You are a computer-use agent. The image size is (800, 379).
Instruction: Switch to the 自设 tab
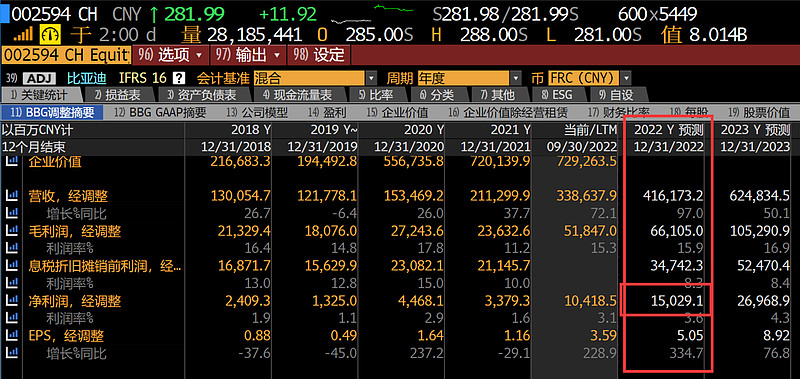[x=616, y=95]
